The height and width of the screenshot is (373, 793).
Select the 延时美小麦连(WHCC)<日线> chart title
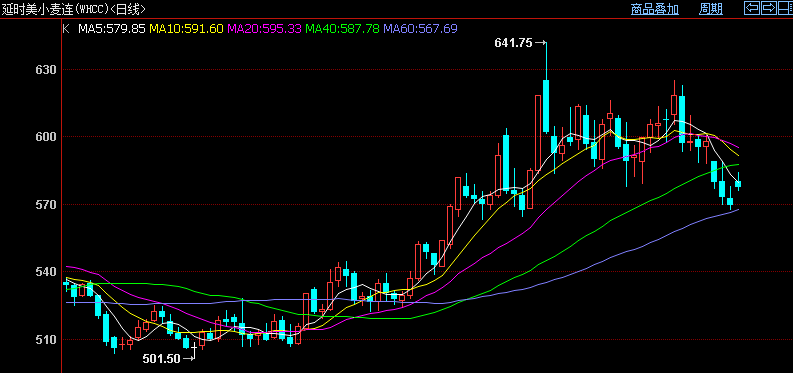pos(75,9)
